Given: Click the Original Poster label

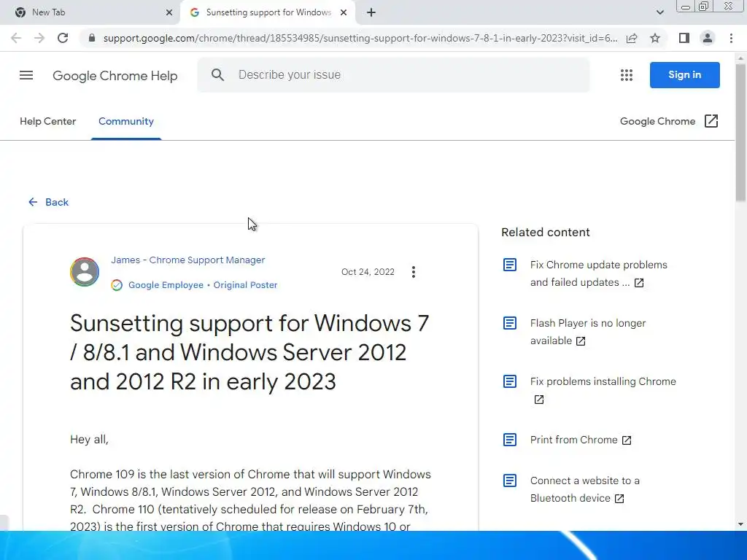Looking at the screenshot, I should click(245, 285).
